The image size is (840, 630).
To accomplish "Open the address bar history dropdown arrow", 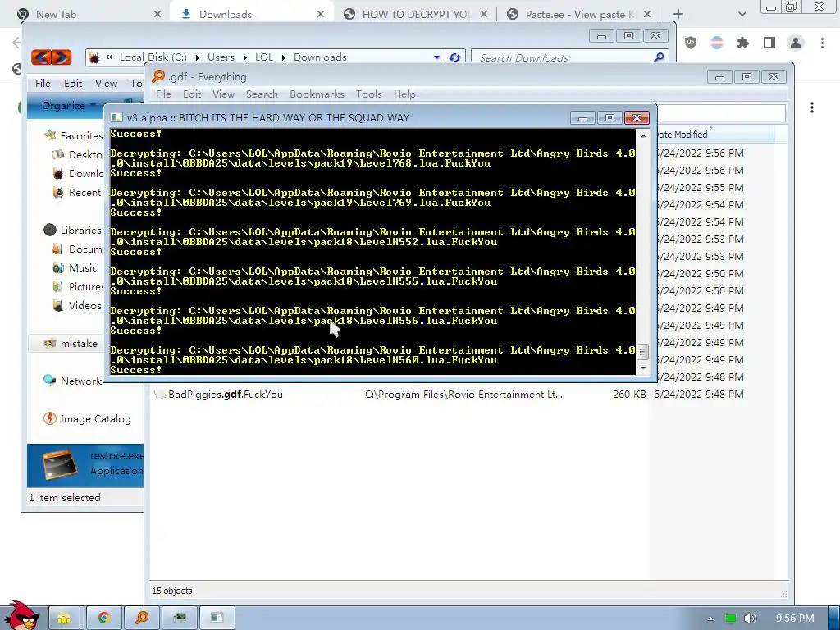I will tap(436, 57).
